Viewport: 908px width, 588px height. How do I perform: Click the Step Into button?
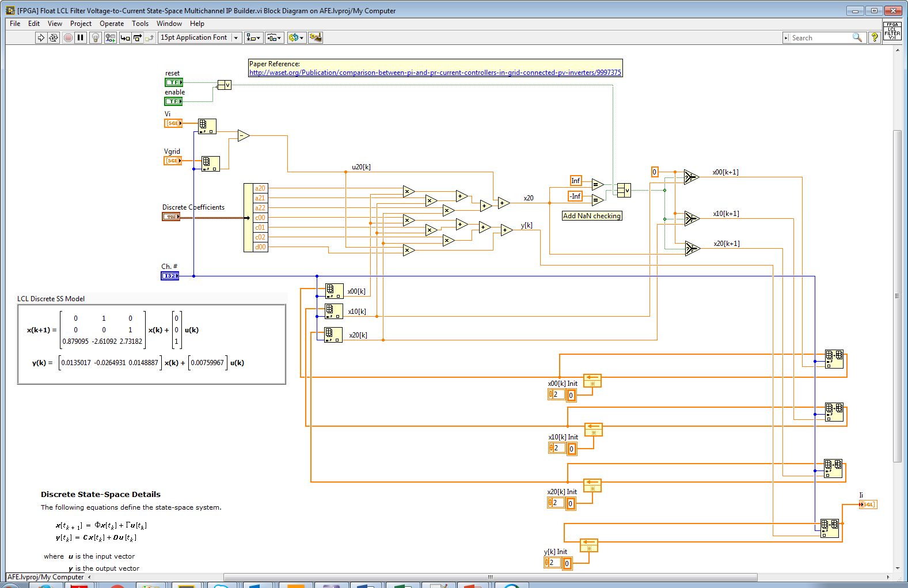coord(125,37)
